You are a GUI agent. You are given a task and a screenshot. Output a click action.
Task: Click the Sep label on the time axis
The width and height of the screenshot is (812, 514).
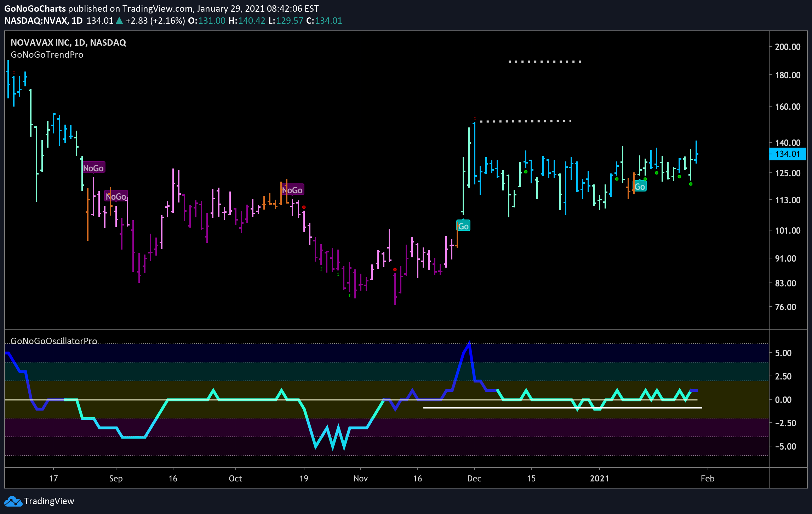pyautogui.click(x=116, y=479)
